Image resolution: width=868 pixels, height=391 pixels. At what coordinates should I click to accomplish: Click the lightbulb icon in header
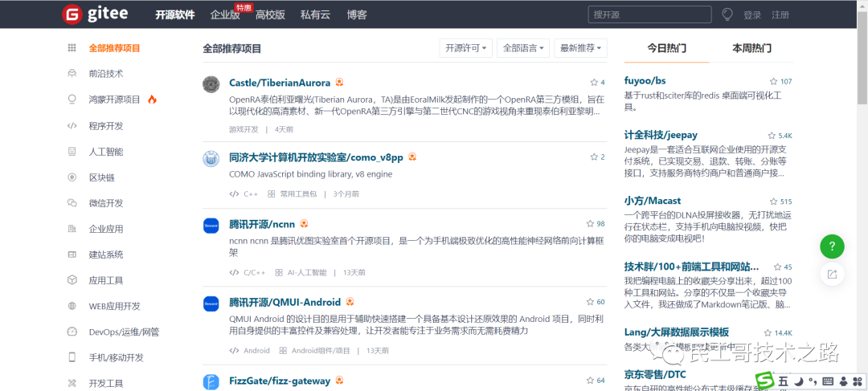(x=727, y=14)
